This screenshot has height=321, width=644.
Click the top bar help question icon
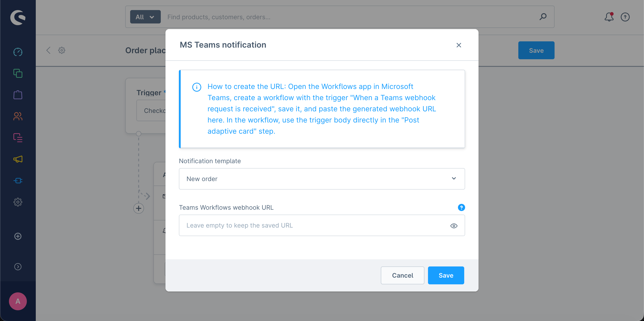coord(625,17)
